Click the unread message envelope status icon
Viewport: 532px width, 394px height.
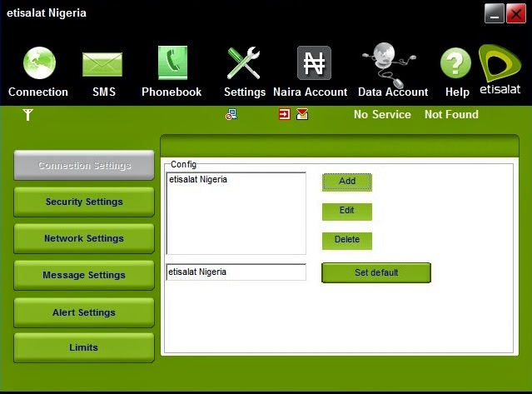coord(302,114)
